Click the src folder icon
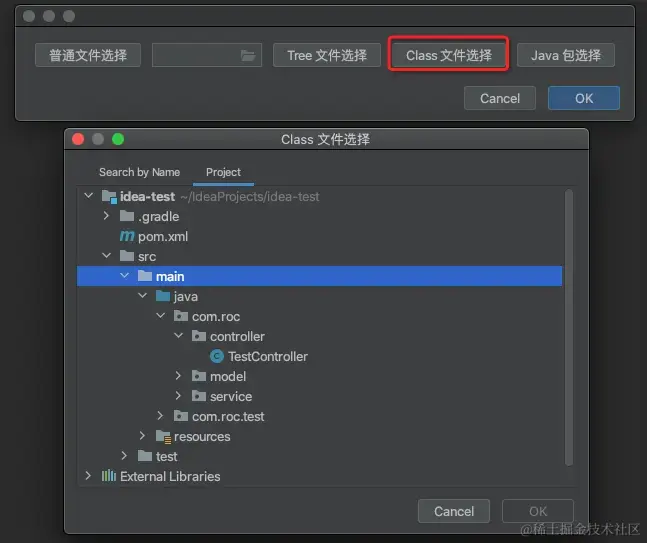Image resolution: width=647 pixels, height=543 pixels. (x=127, y=256)
